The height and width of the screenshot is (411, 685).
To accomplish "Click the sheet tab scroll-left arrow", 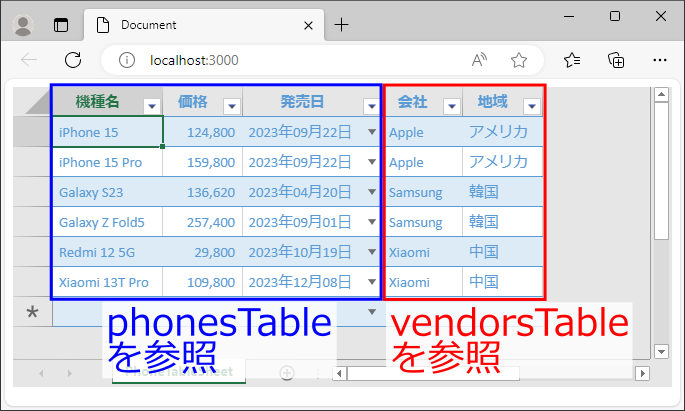I will pos(42,373).
